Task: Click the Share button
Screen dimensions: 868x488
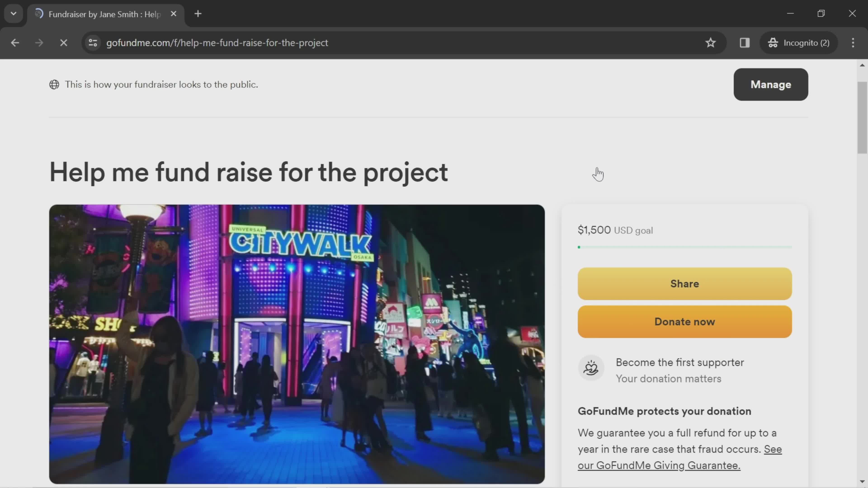Action: click(684, 284)
